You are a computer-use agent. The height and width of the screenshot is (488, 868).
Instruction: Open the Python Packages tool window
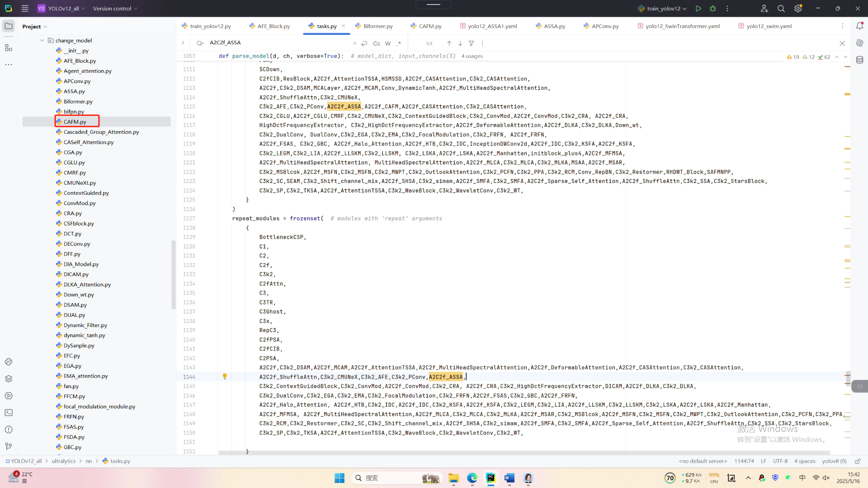9,379
